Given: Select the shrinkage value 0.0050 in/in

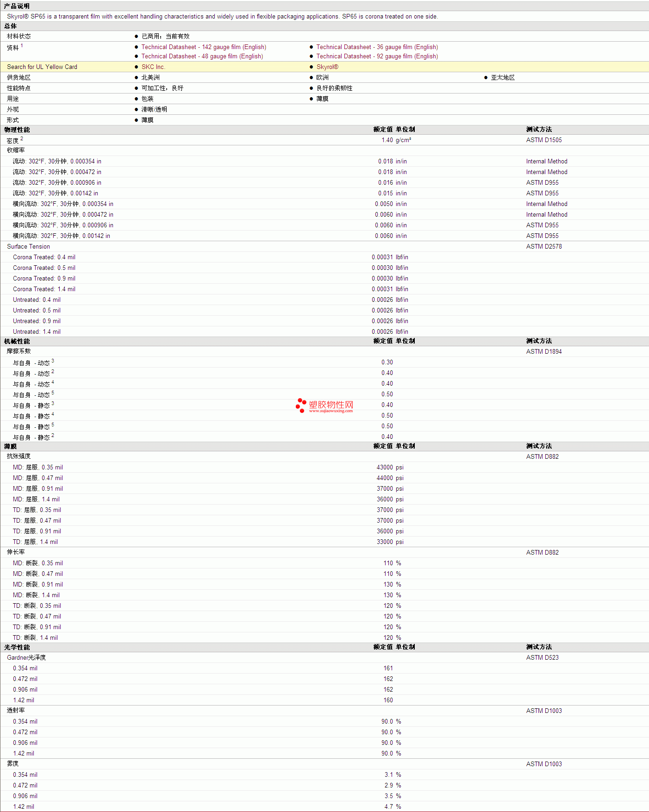Looking at the screenshot, I should (391, 204).
